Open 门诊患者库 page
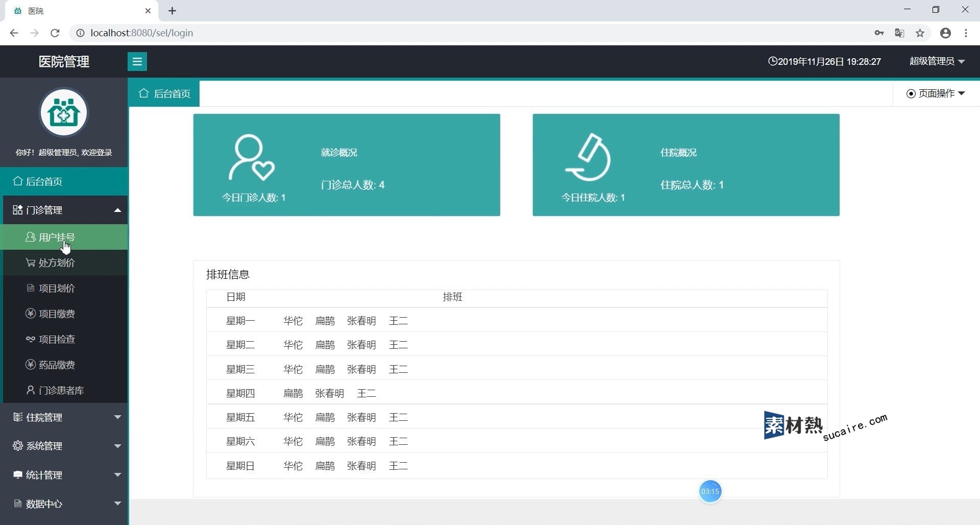The width and height of the screenshot is (980, 525). point(64,390)
